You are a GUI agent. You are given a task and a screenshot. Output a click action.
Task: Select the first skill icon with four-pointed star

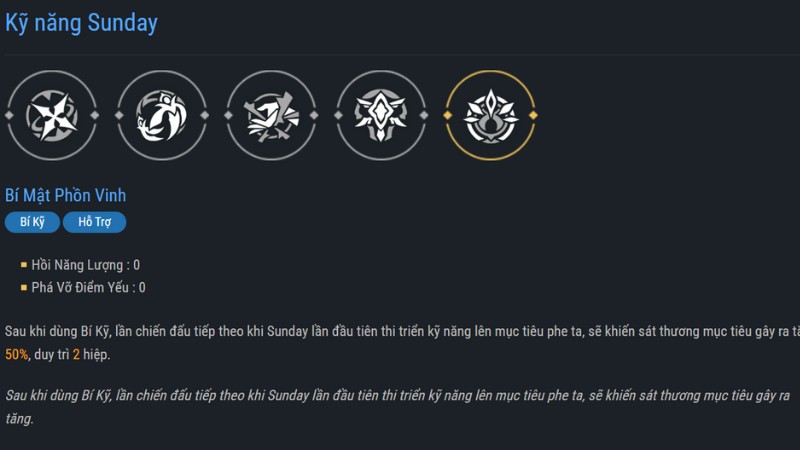(x=52, y=115)
